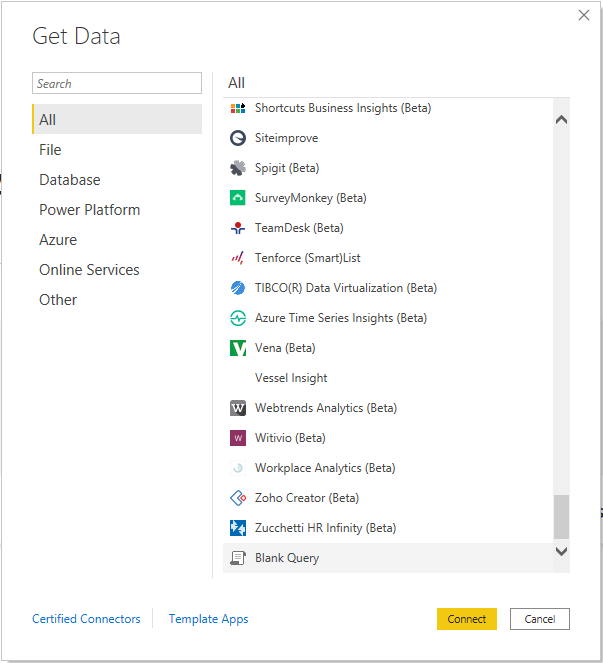Viewport: 603px width, 663px height.
Task: Click the green SurveyMonkey icon
Action: click(238, 198)
